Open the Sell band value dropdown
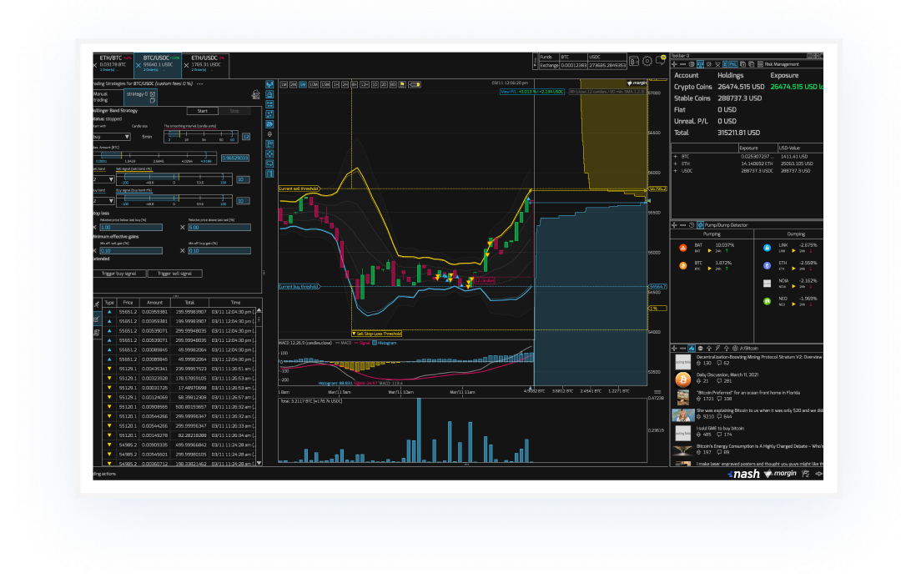916x588 pixels. 104,179
